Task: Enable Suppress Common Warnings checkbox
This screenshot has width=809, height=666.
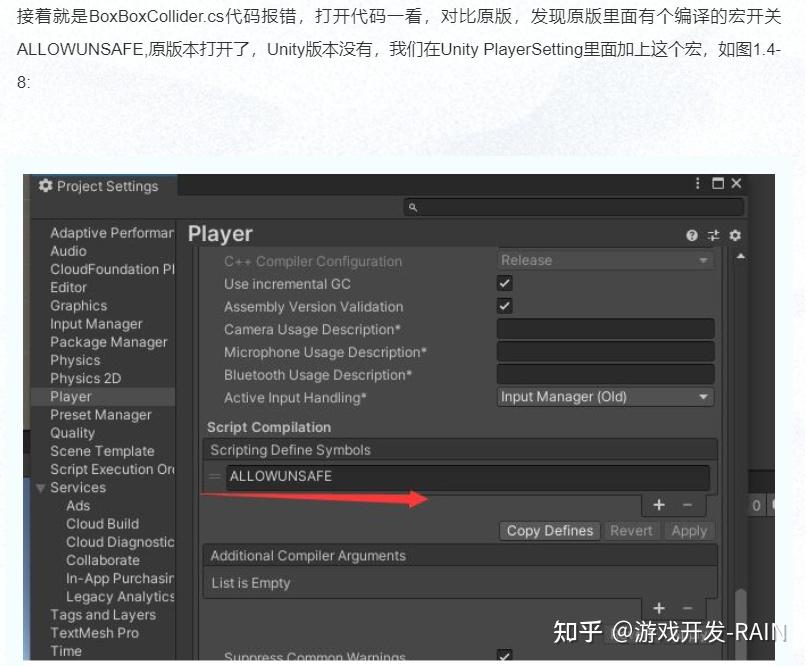Action: pyautogui.click(x=504, y=655)
